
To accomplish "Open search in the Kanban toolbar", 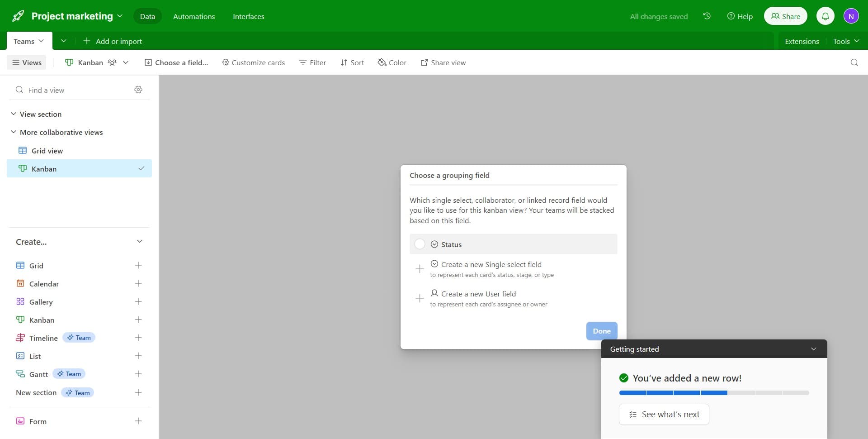I will (x=854, y=62).
